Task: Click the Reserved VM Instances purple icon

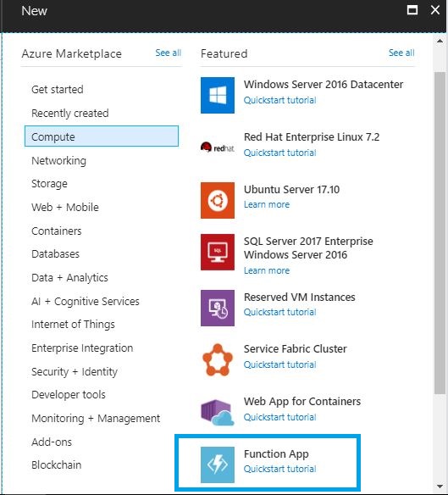Action: 218,309
